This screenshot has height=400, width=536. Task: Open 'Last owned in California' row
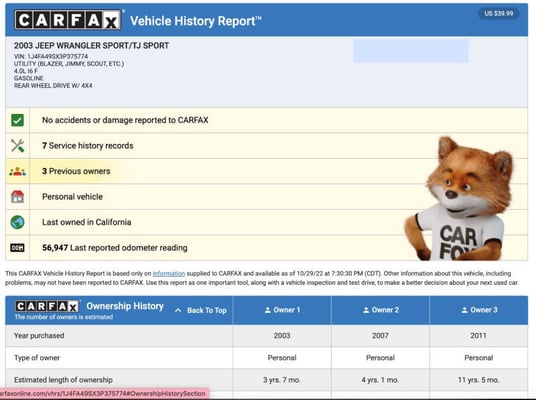click(x=267, y=222)
